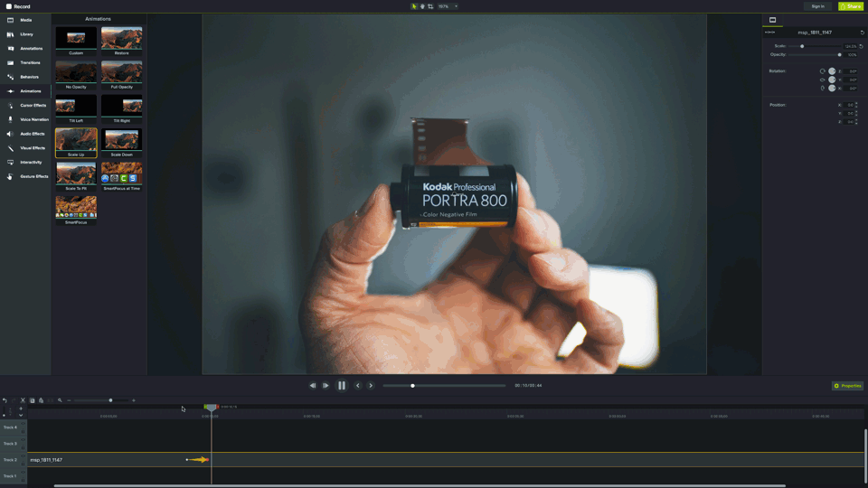Open the Visual Effects tab
868x488 pixels.
(25, 147)
